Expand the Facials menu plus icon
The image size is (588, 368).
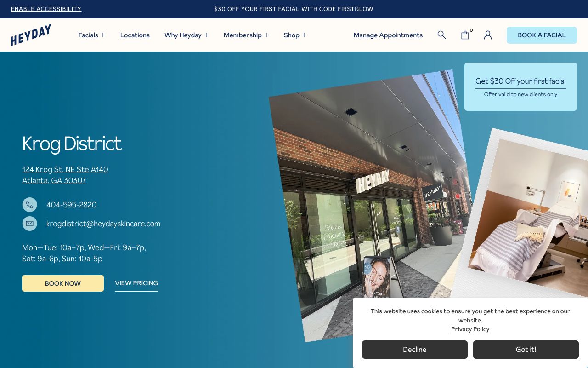pyautogui.click(x=103, y=35)
